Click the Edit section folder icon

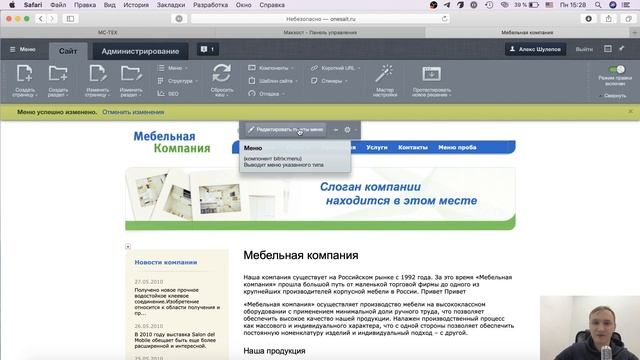tap(131, 74)
